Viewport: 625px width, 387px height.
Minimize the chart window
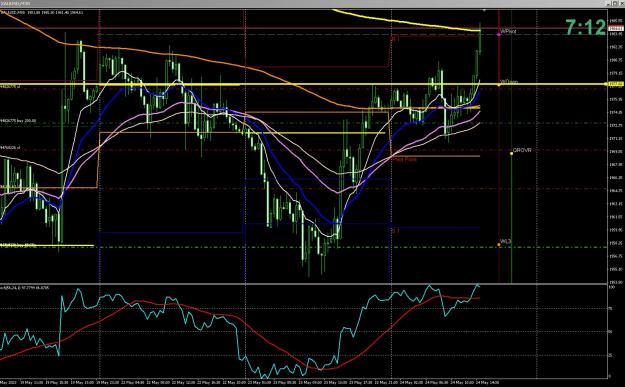tap(609, 3)
